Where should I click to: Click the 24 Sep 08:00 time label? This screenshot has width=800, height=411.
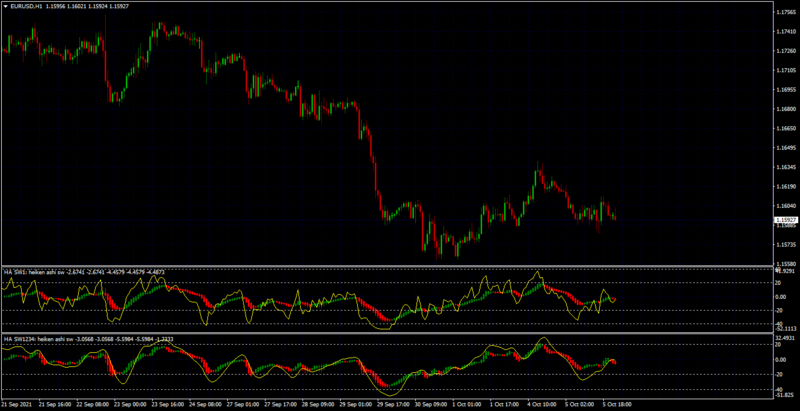coord(204,404)
